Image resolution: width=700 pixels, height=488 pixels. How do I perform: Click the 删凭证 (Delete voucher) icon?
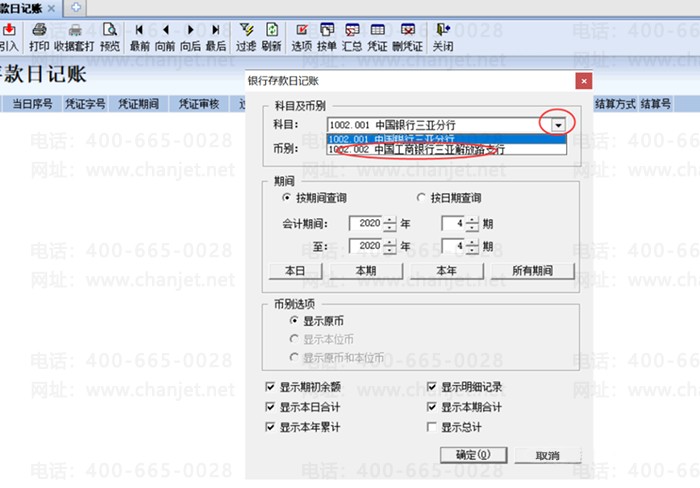click(407, 37)
